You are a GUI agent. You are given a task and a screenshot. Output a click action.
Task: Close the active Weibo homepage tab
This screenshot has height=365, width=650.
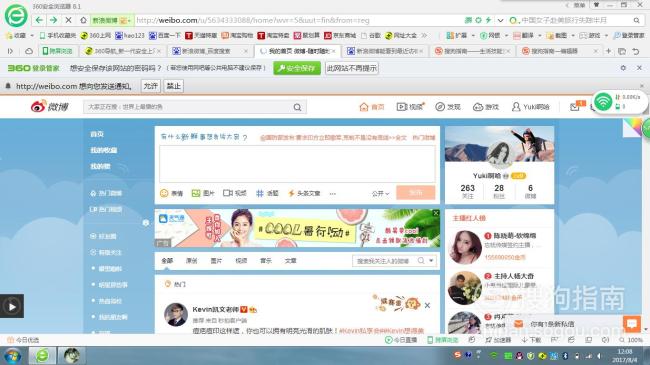[x=333, y=51]
